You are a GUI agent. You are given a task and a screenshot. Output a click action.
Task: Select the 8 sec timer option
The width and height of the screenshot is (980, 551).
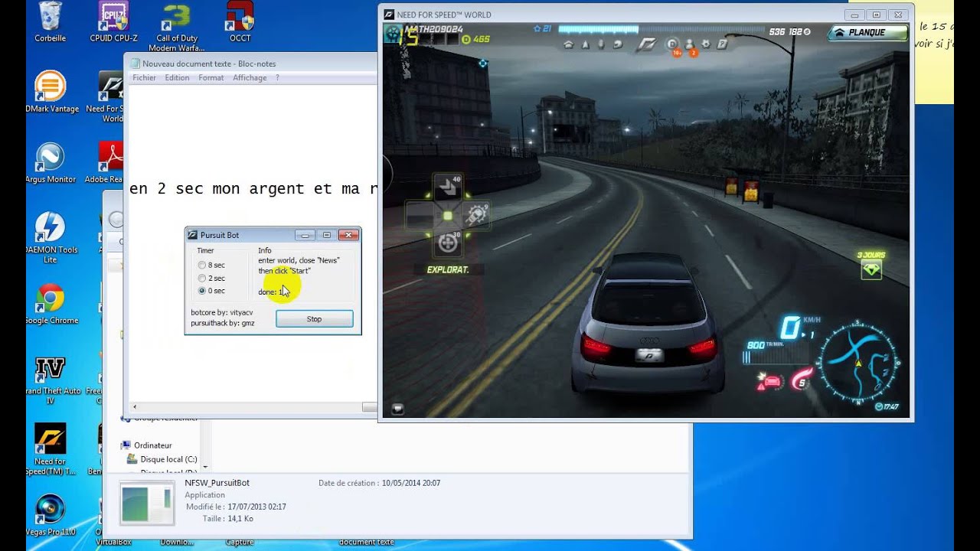pyautogui.click(x=211, y=265)
